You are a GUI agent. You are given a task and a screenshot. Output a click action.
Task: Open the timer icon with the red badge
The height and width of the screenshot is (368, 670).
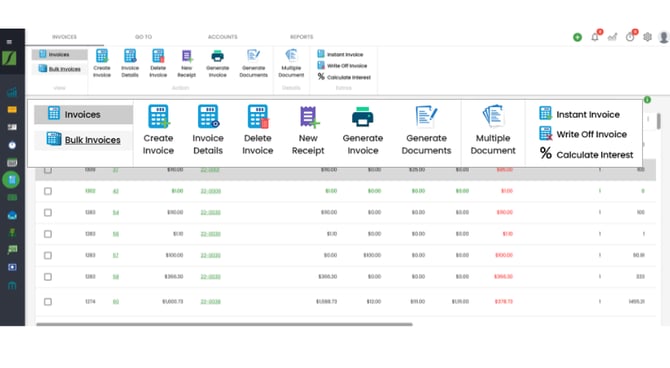(630, 37)
